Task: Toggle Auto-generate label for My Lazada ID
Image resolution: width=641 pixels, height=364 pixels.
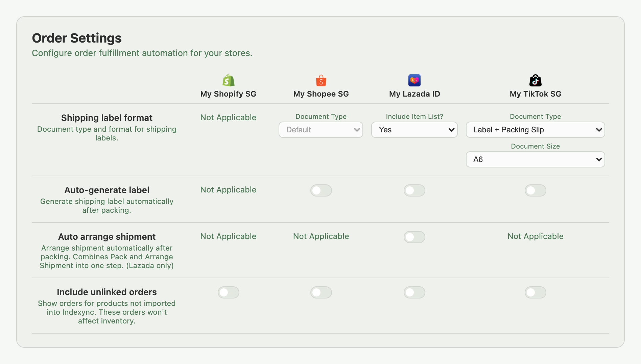Action: point(414,190)
